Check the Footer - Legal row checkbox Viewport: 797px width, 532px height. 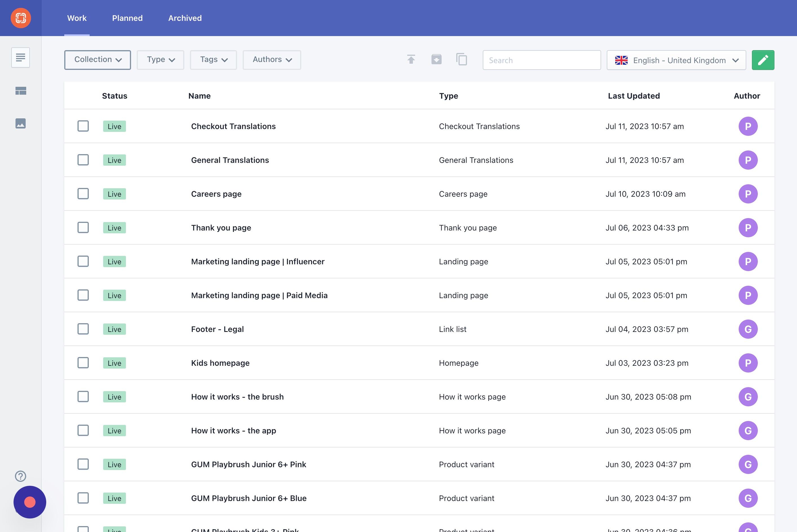pyautogui.click(x=83, y=329)
